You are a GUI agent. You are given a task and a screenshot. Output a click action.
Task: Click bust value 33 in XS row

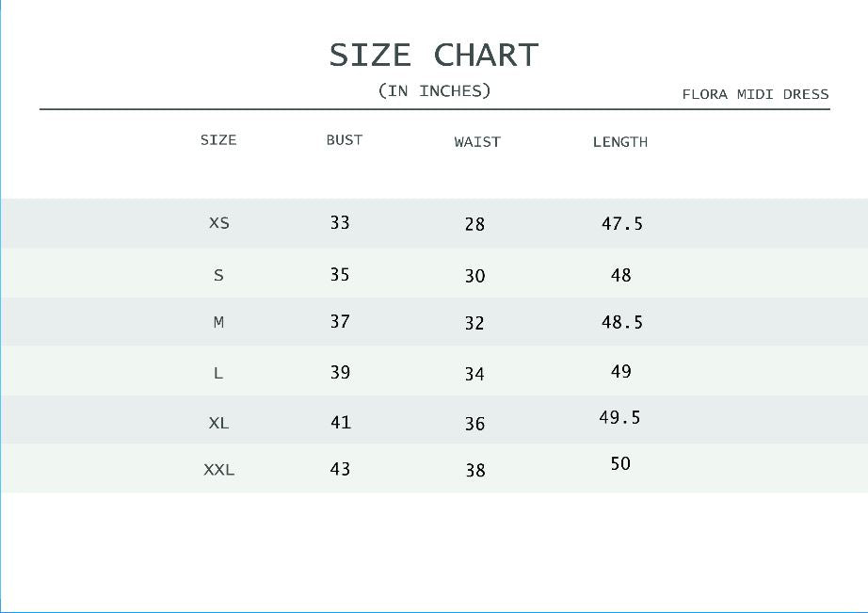[x=340, y=223]
